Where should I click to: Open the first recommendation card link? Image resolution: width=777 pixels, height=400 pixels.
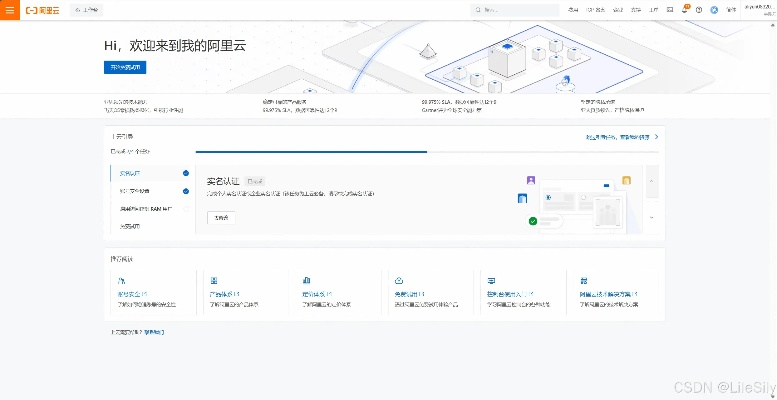point(132,294)
